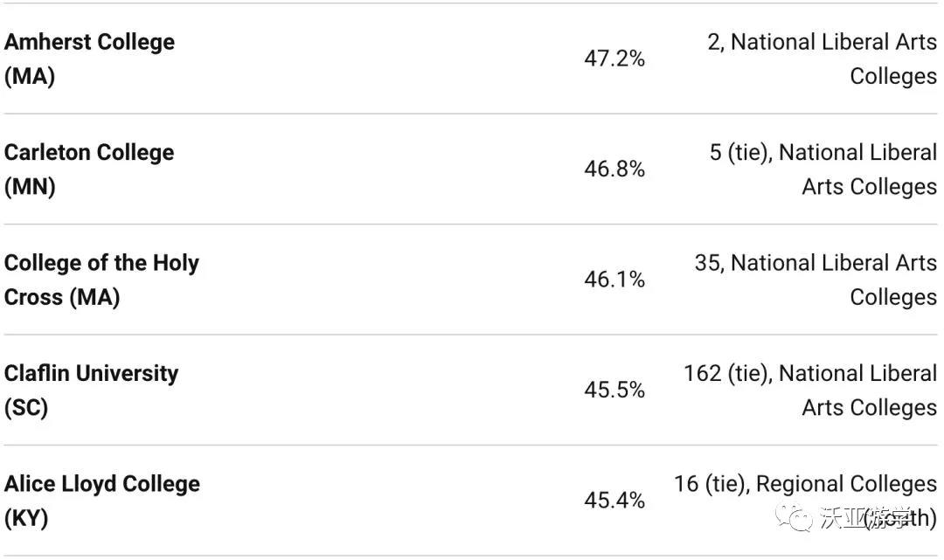Click the WeChat logo watermark icon
The image size is (944, 560).
pyautogui.click(x=794, y=517)
